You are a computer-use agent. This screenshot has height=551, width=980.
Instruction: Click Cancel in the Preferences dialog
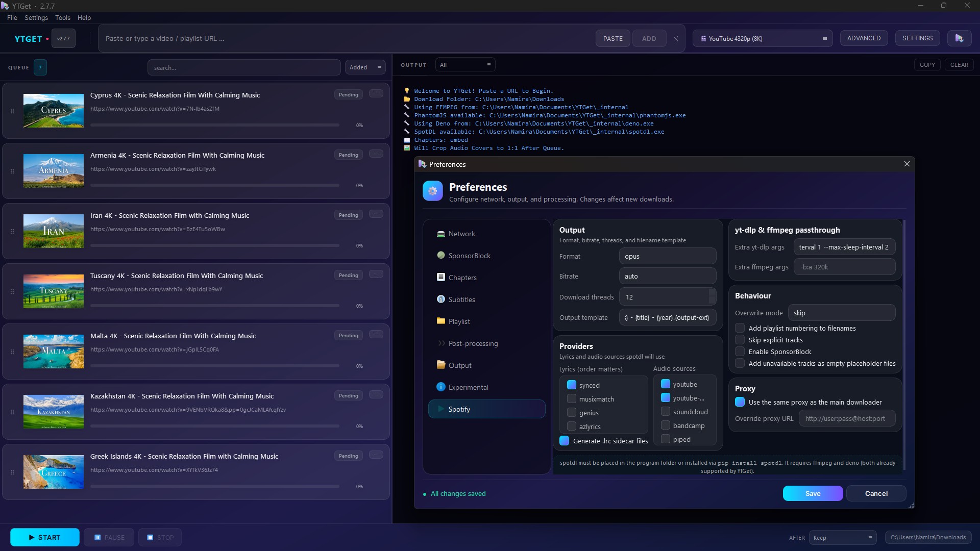click(x=876, y=493)
